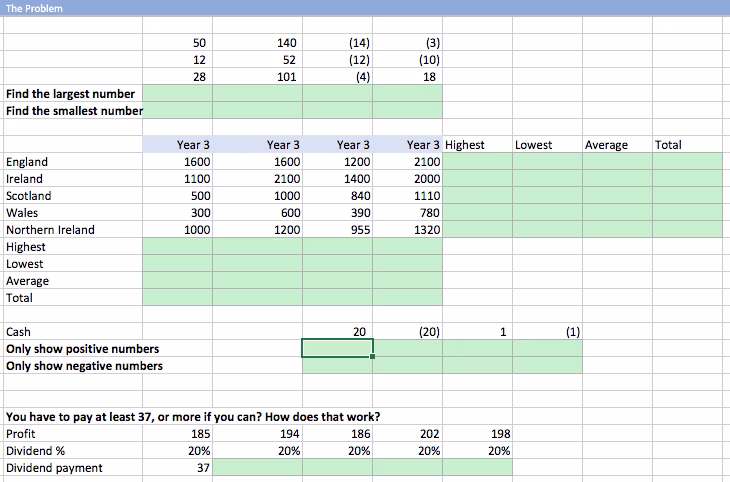Select green Dividend payment cell under 194
730x482 pixels.
(257, 468)
